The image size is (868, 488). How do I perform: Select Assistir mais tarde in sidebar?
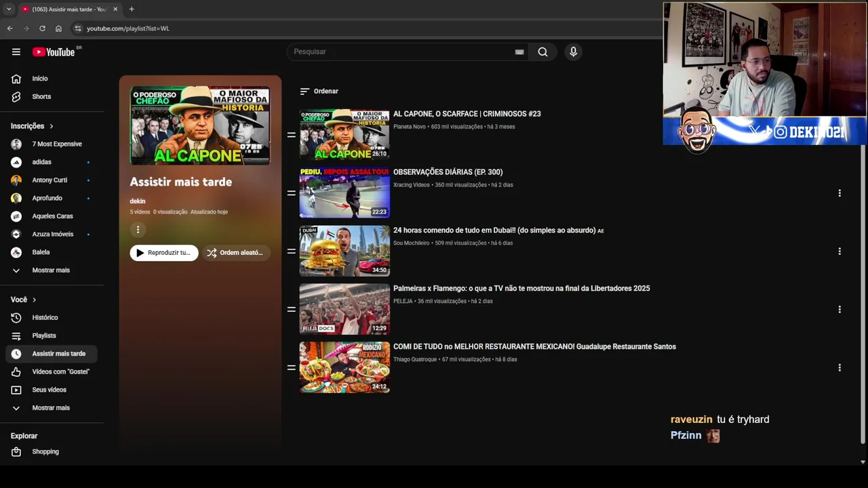pyautogui.click(x=52, y=354)
